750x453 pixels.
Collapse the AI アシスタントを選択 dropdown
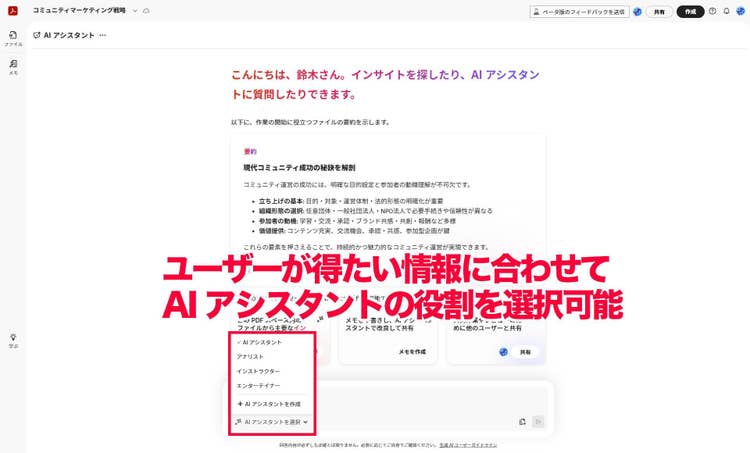click(x=272, y=423)
